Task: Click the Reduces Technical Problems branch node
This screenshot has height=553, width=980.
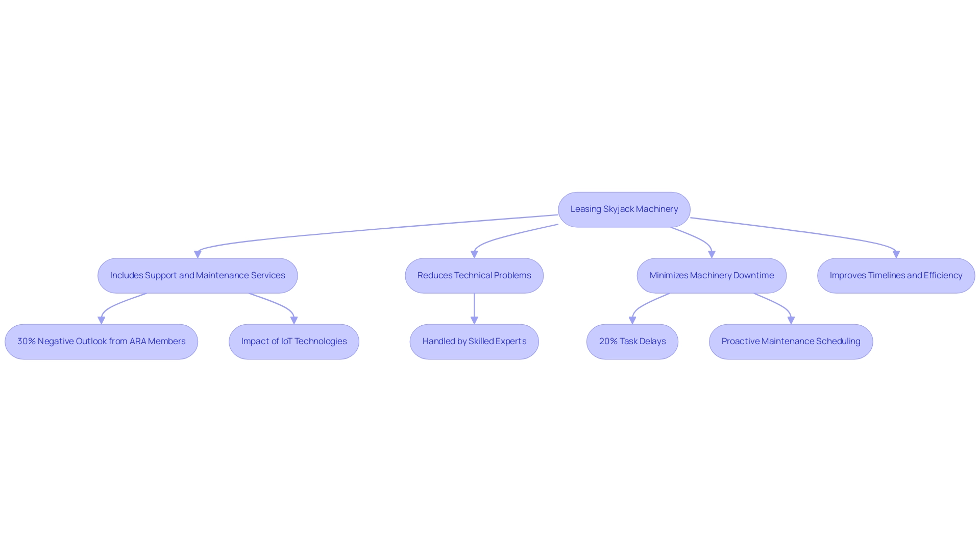Action: (x=474, y=274)
